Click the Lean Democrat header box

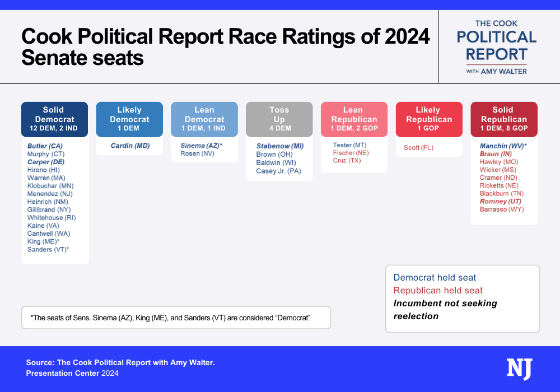(204, 119)
